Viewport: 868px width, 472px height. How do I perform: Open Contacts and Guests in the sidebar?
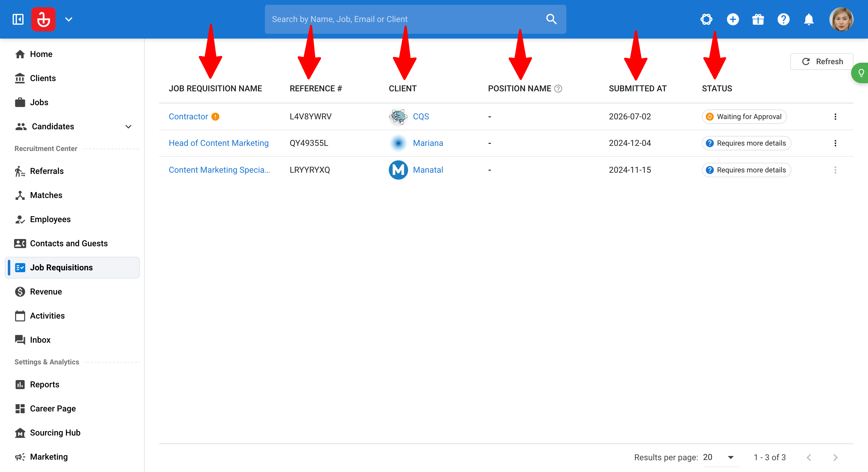72,244
